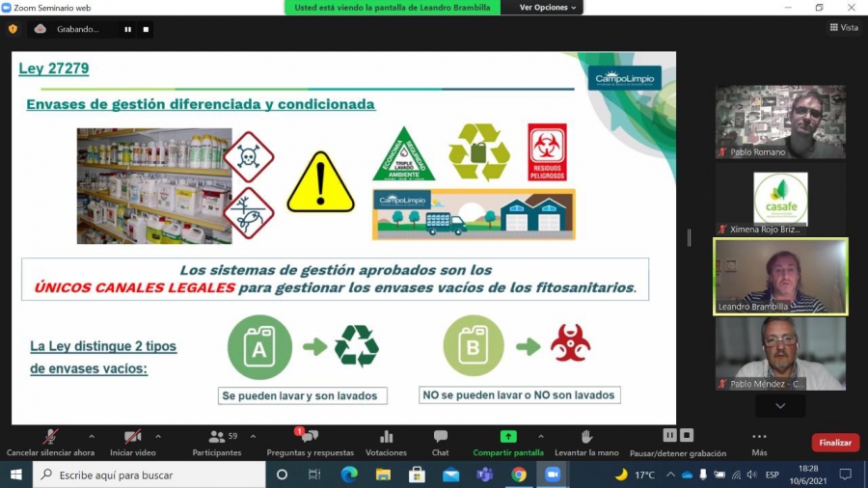The height and width of the screenshot is (488, 868).
Task: Open the Ver Opciones dropdown
Action: tap(548, 8)
